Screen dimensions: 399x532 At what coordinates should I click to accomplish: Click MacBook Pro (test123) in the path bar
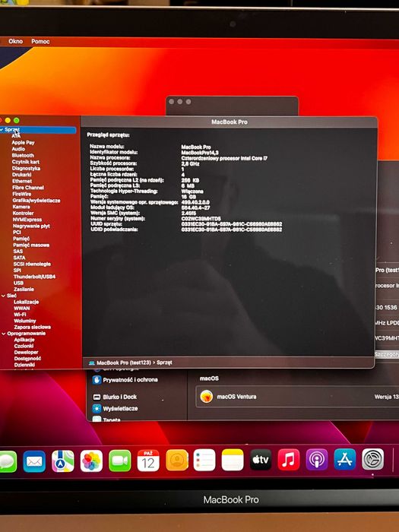pos(123,363)
